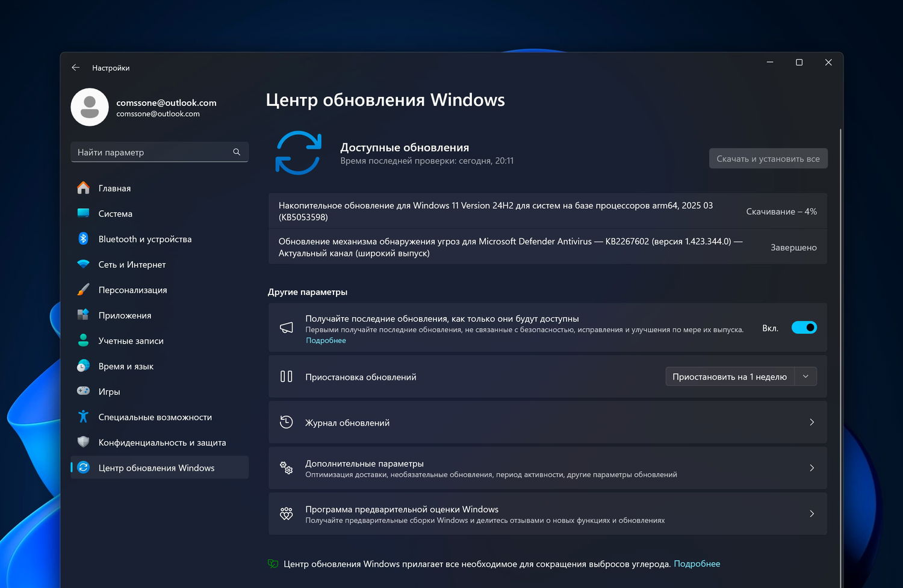Image resolution: width=903 pixels, height=588 pixels.
Task: Open pause duration dropdown arrow
Action: pyautogui.click(x=805, y=377)
